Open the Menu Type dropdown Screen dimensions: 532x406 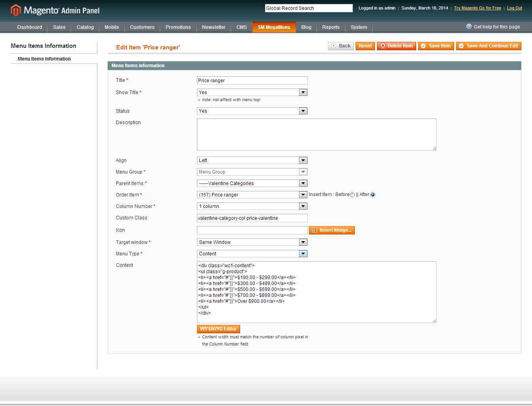pyautogui.click(x=252, y=254)
